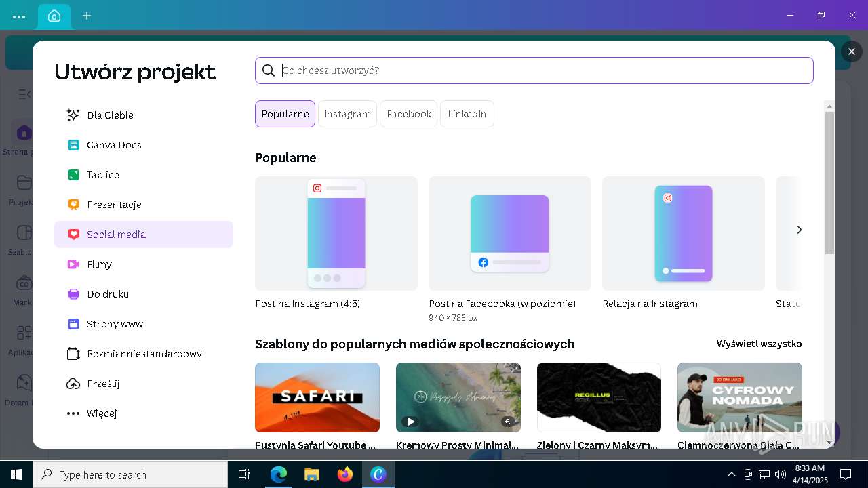The image size is (868, 488).
Task: Open the volume control in tray
Action: (x=780, y=474)
